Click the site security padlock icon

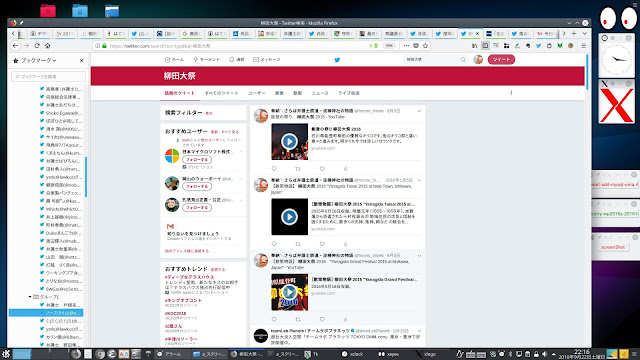[x=104, y=46]
